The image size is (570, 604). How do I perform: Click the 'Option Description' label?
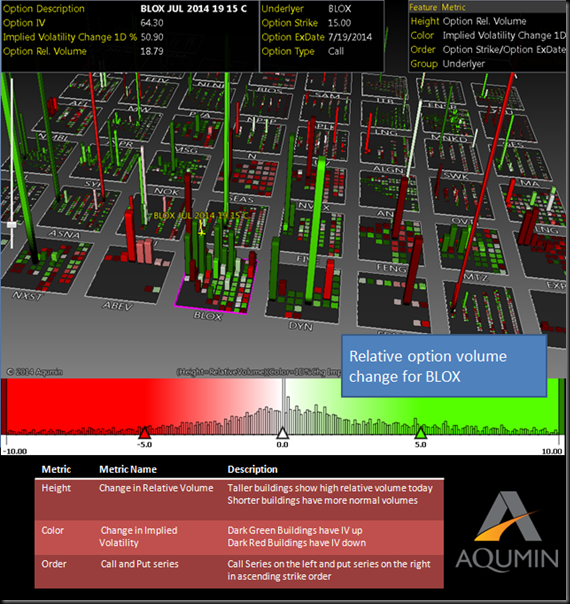(x=44, y=8)
